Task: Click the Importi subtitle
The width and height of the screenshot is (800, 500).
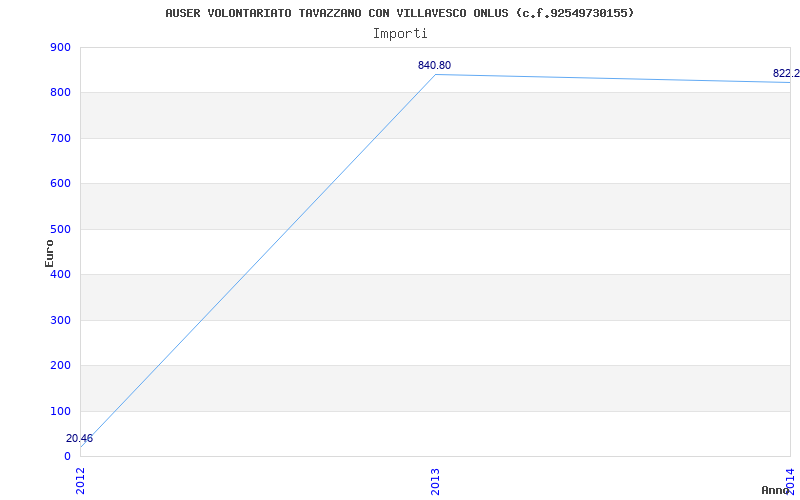Action: (400, 34)
